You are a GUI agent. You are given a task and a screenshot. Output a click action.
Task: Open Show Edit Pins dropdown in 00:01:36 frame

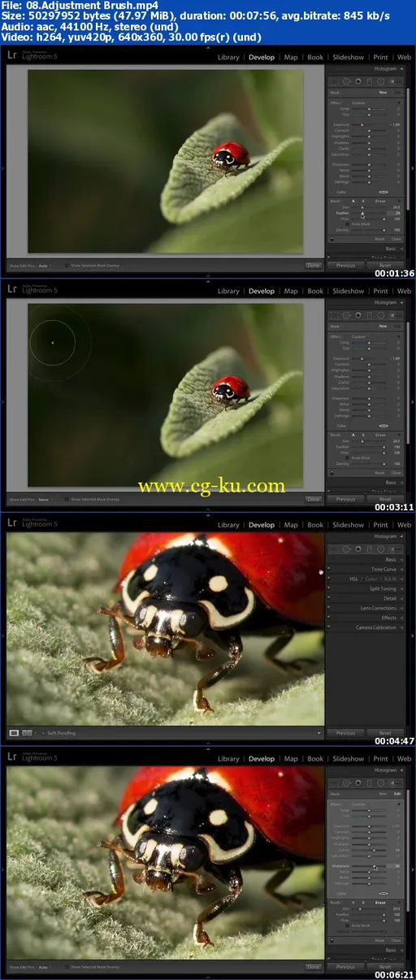(x=44, y=266)
